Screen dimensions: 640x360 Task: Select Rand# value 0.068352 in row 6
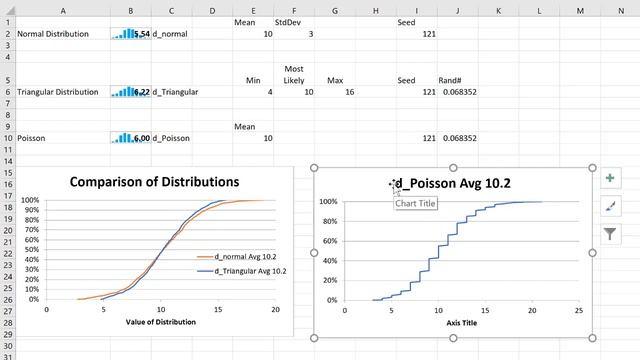[x=458, y=92]
